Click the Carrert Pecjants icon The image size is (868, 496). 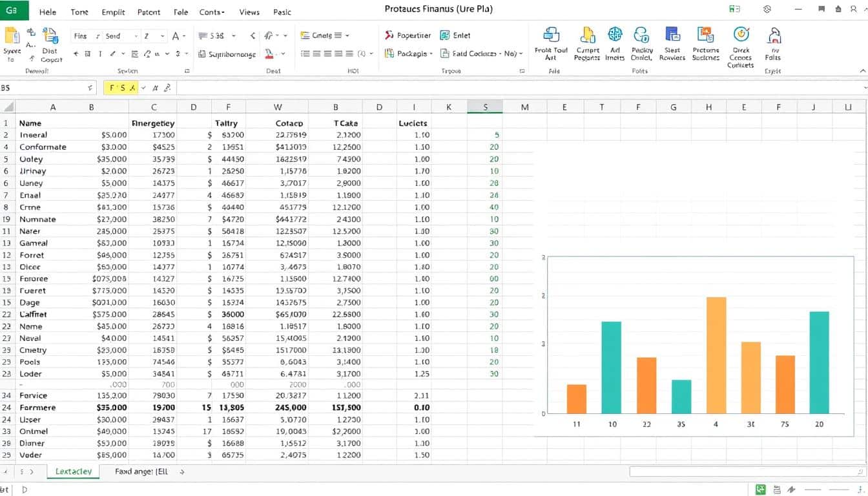click(x=588, y=35)
